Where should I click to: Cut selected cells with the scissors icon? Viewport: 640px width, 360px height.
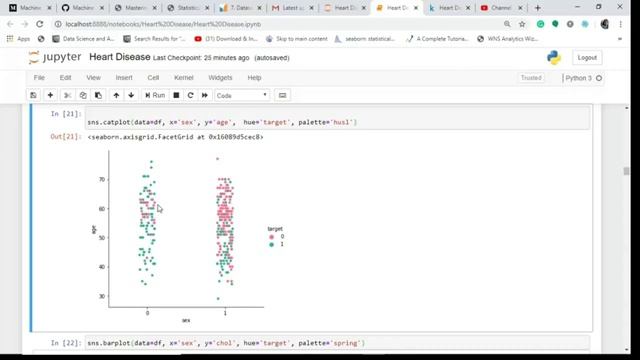[x=67, y=95]
